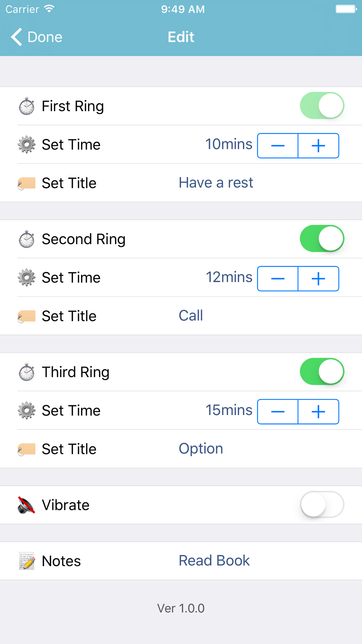Decrease Second Ring time with minus button

(278, 279)
